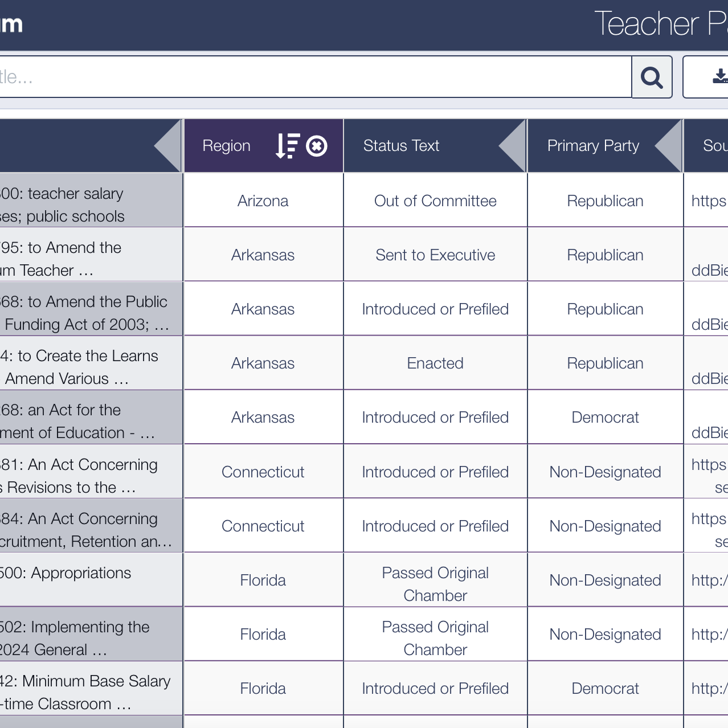
Task: Open the Status Text column triangle menu
Action: [512, 146]
